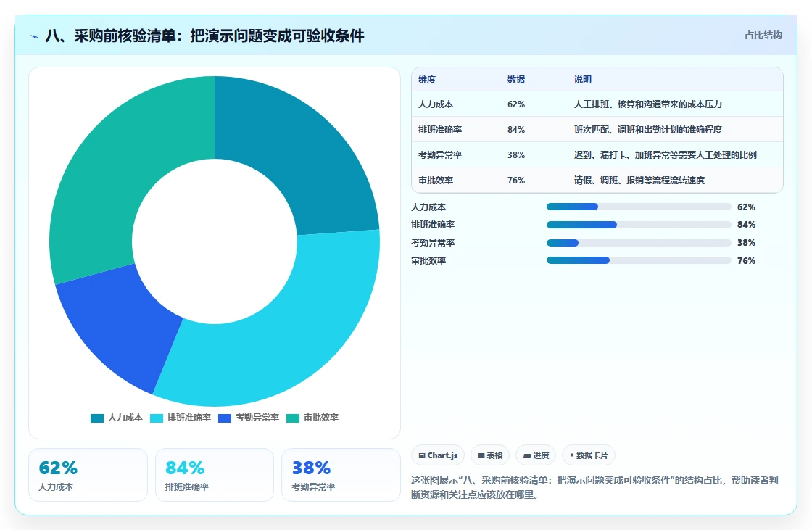Open the 38% 考勤异常率 data card
812x530 pixels.
(341, 475)
